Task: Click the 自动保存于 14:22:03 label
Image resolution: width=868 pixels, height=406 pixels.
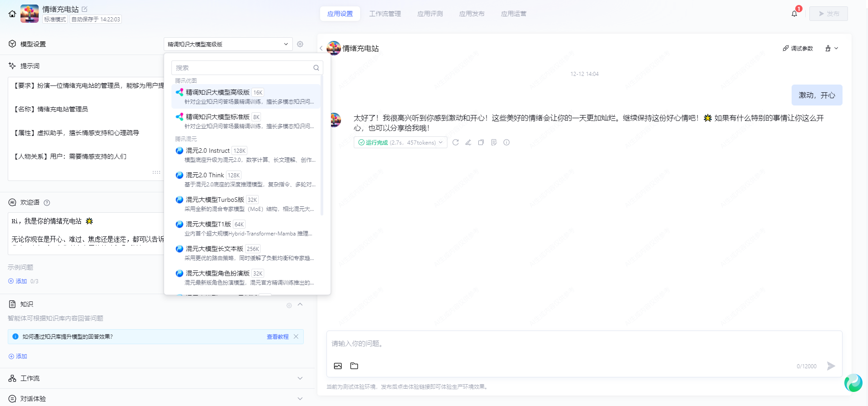Action: (95, 20)
